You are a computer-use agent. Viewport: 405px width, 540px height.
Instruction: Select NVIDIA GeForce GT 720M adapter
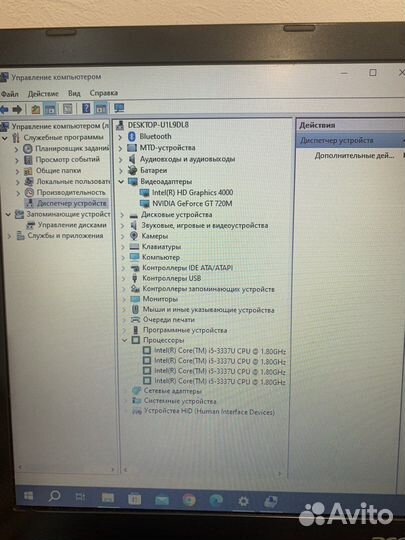[x=192, y=204]
